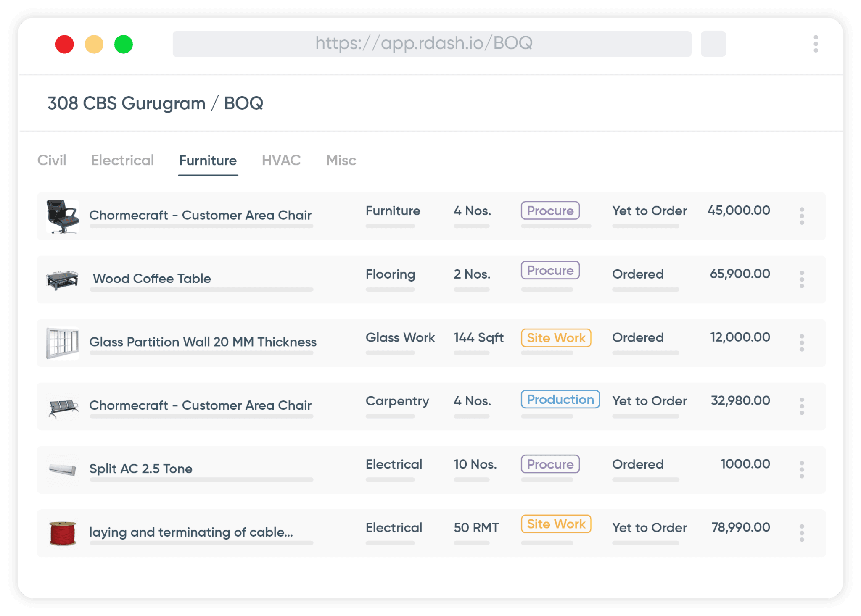
Task: Open the Production stage selector on Carpentry chair row
Action: pos(560,399)
